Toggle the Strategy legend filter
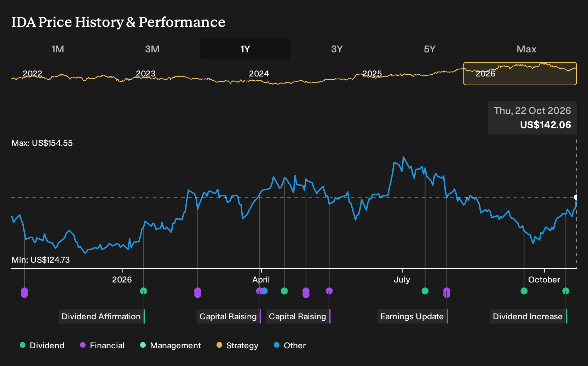Screen dimensions: 588x366 [237, 345]
